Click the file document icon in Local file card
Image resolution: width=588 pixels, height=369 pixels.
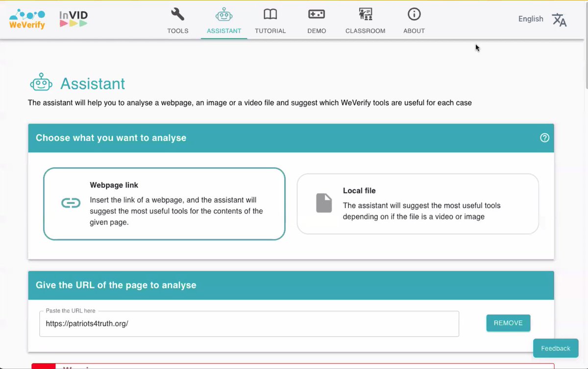(324, 203)
